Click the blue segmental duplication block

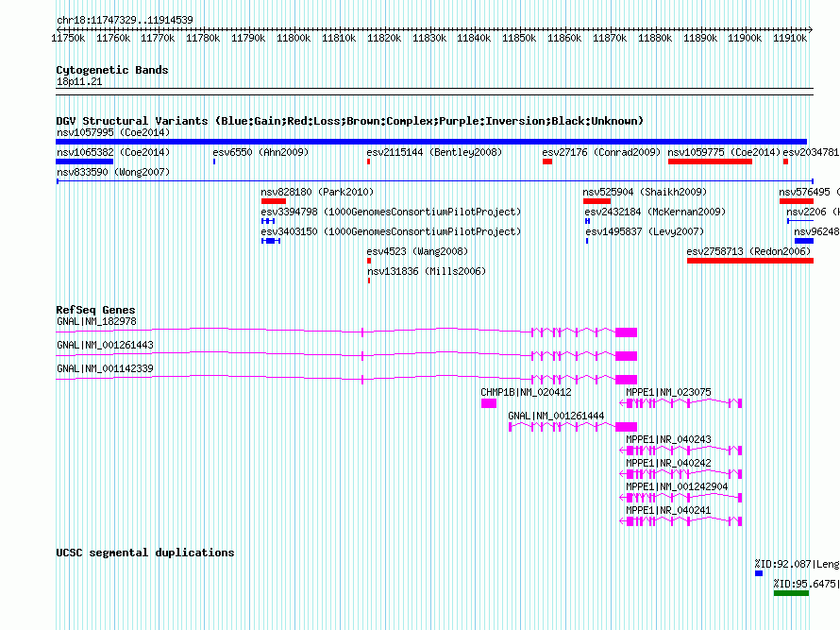coord(759,573)
